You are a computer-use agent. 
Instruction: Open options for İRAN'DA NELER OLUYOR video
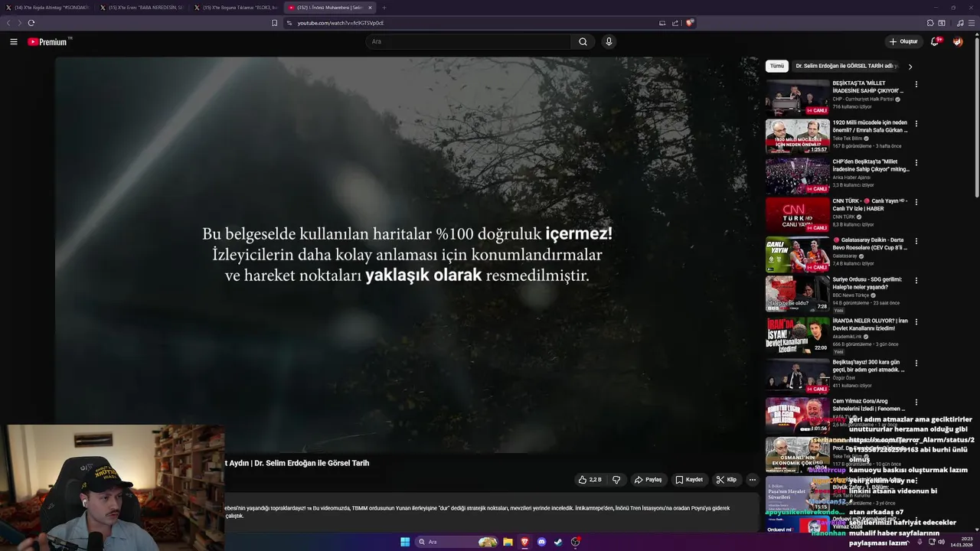(x=916, y=322)
